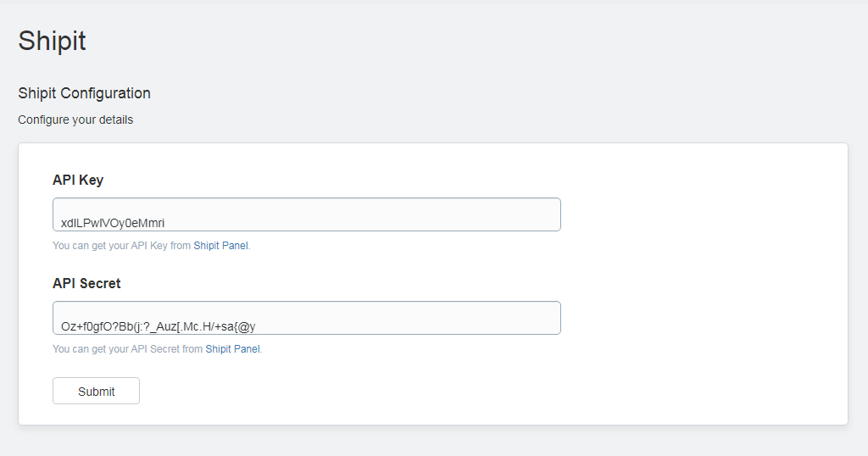Click the 'Configure your details' subtitle
Screen dimensions: 868x456
tap(75, 120)
